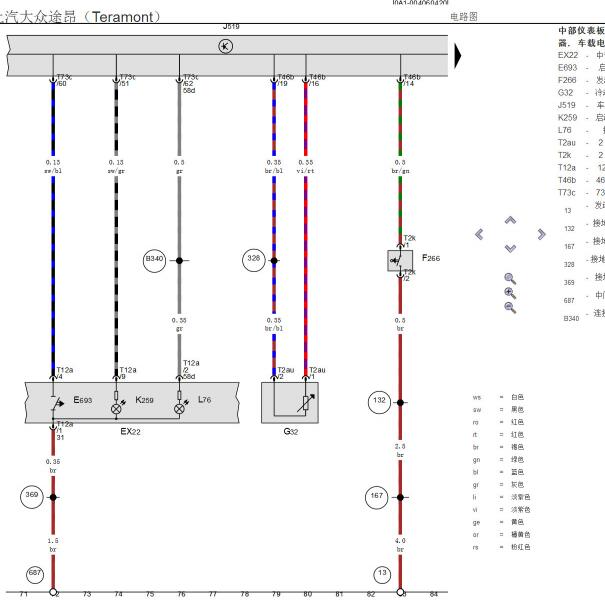
Task: Click the pan-left arrow icon
Action: pyautogui.click(x=479, y=234)
